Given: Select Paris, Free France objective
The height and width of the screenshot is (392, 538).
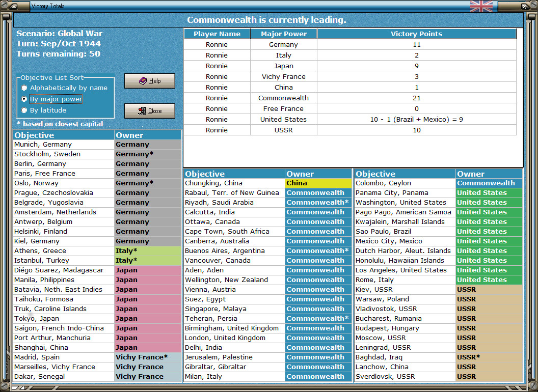Looking at the screenshot, I should point(64,174).
